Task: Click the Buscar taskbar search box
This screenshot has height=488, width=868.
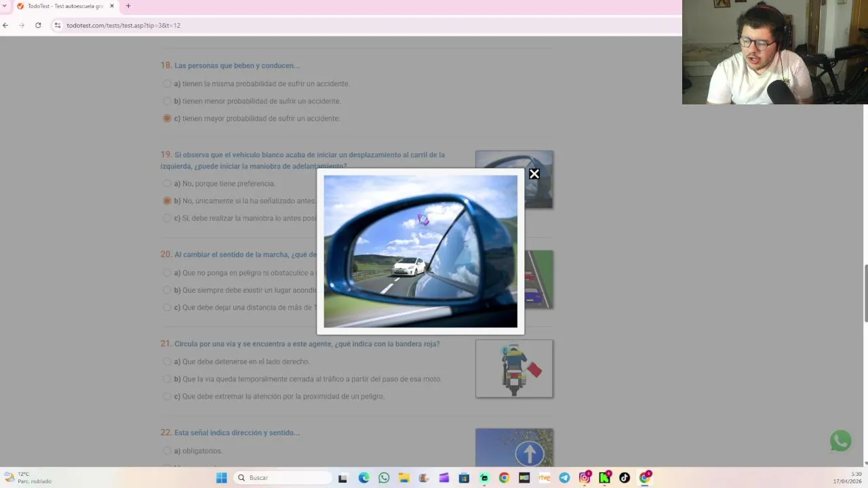Action: (281, 478)
